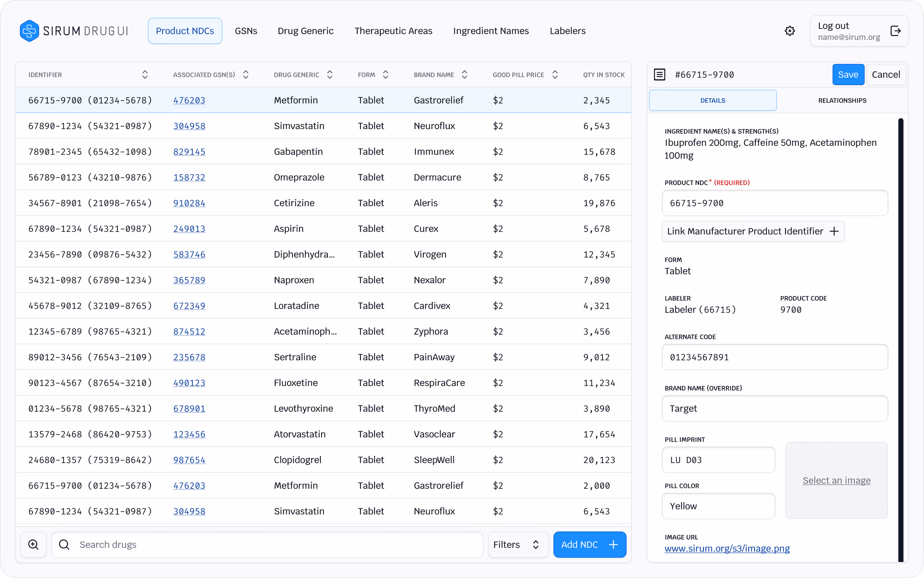Open settings via the gear icon
The image size is (924, 578).
click(x=789, y=31)
